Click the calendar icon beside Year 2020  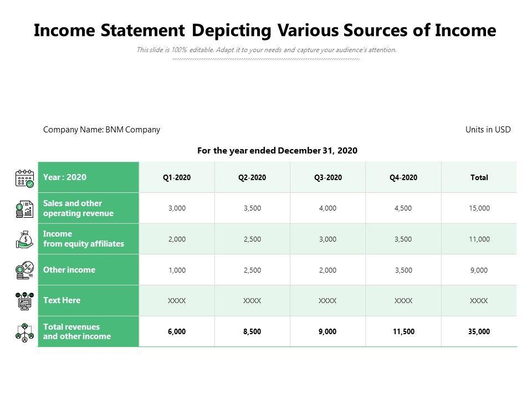pos(25,178)
